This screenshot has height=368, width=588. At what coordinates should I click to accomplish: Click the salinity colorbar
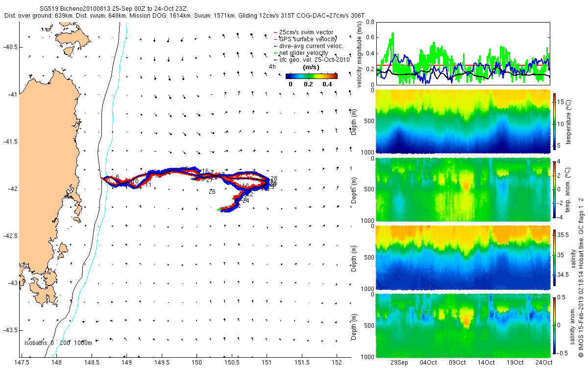tap(555, 257)
